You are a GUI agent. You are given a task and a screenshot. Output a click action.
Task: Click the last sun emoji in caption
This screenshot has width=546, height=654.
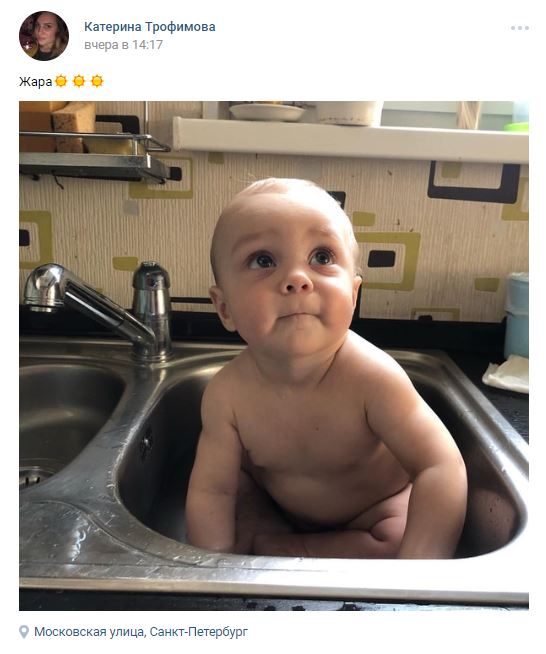point(97,81)
